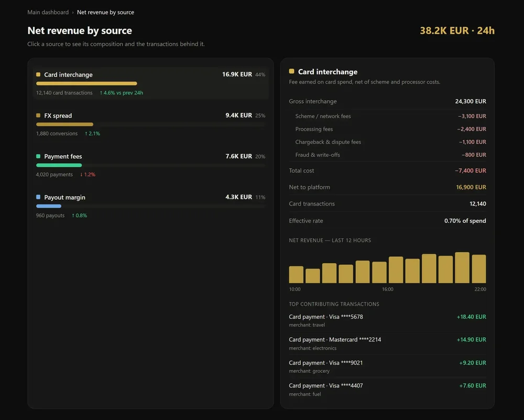Viewport: 524px width, 420px height.
Task: Open the Visa ****5678 travel transaction
Action: coord(388,320)
